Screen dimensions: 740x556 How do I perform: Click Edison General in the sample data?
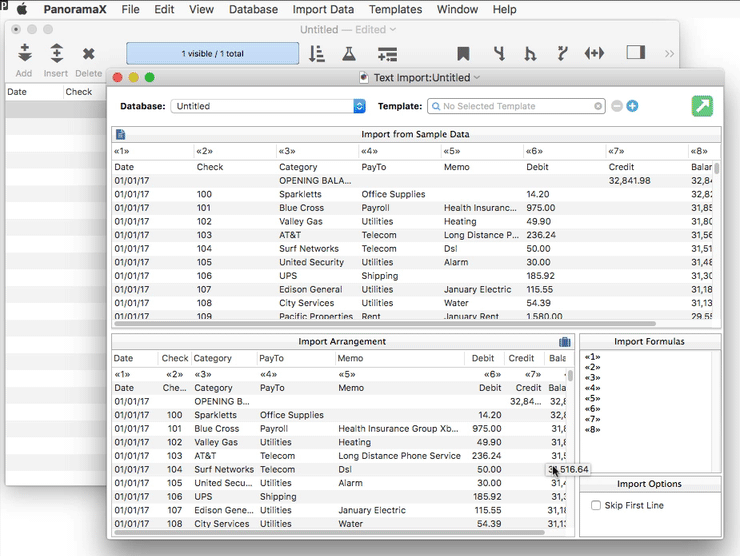[x=311, y=289]
